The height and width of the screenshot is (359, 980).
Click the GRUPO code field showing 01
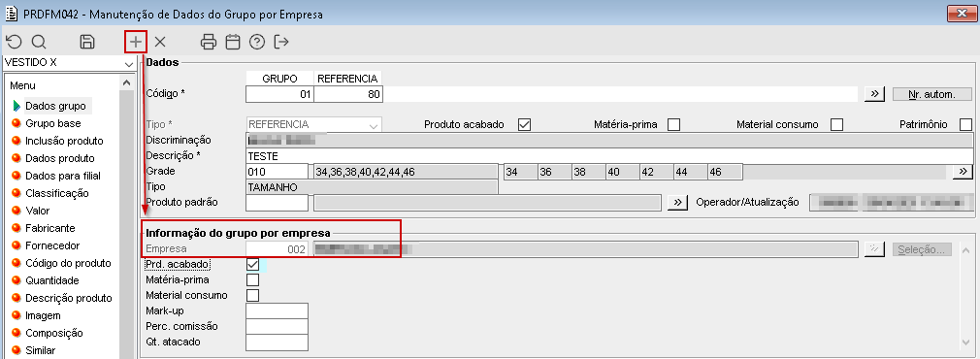pos(279,94)
